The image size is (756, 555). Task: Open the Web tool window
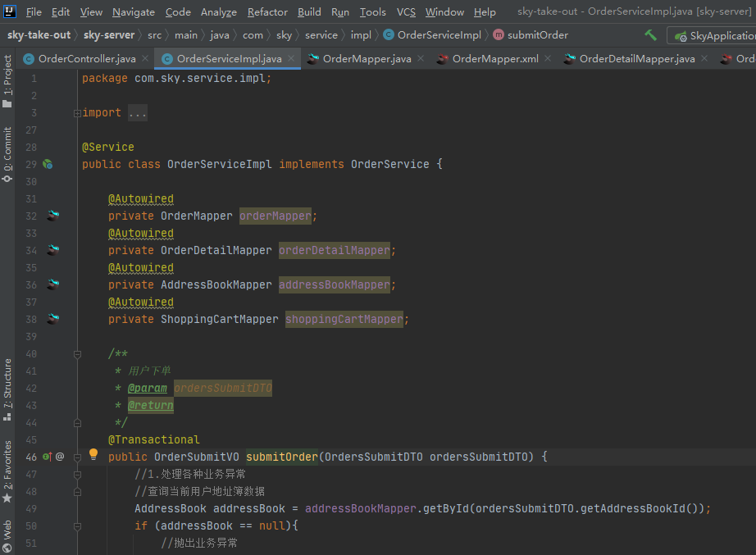(x=7, y=536)
